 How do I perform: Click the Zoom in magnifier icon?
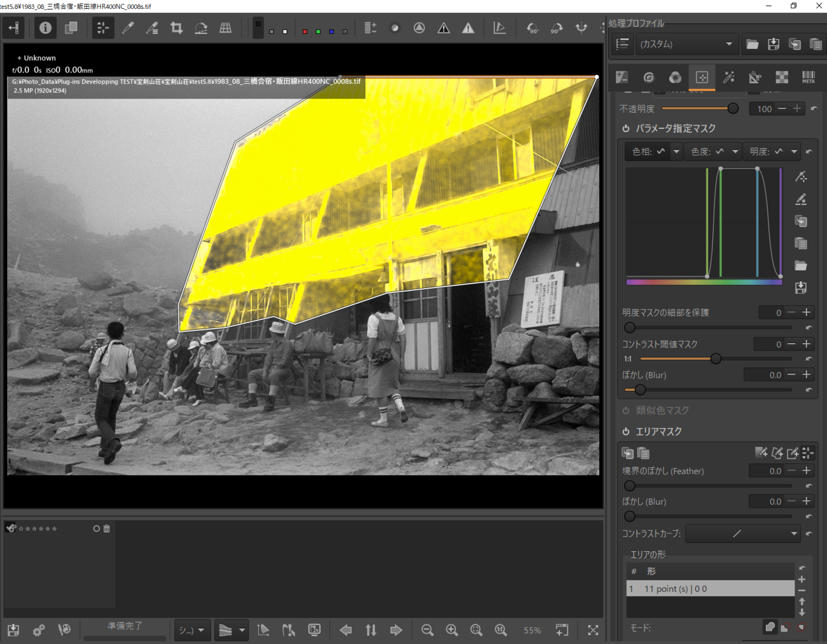(x=452, y=630)
